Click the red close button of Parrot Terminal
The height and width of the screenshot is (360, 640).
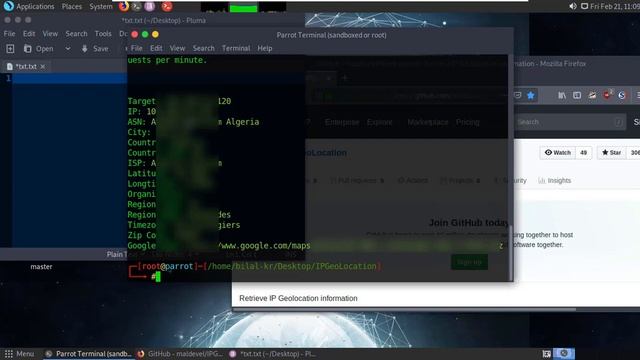(135, 34)
